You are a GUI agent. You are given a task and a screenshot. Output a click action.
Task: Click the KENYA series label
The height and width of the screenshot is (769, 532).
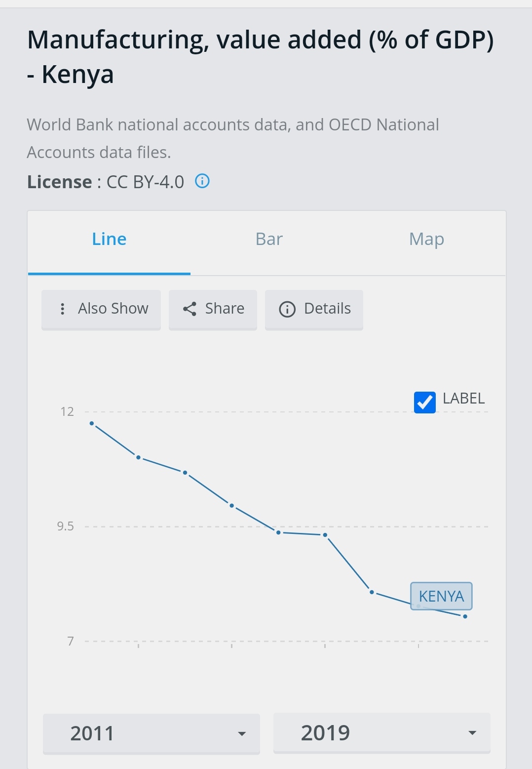(x=441, y=596)
